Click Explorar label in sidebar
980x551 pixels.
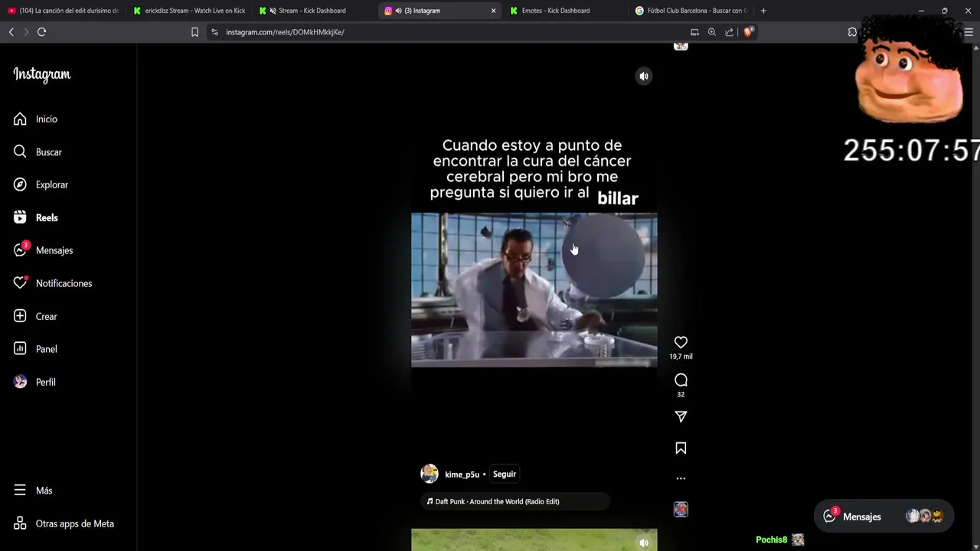(52, 185)
